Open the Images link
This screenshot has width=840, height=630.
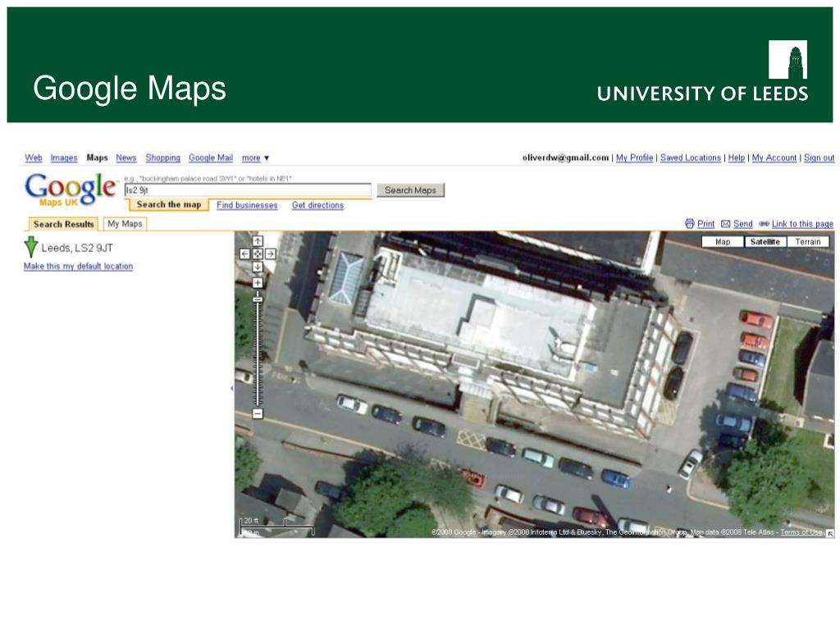click(x=64, y=157)
